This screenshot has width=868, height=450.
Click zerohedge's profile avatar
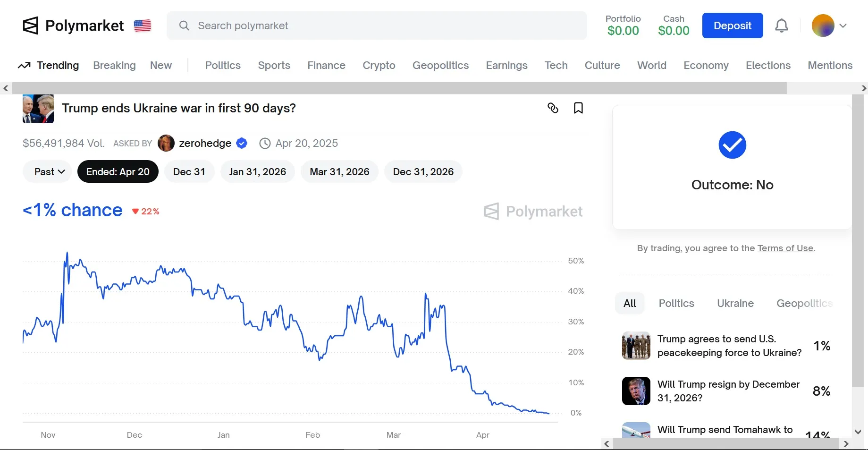coord(166,143)
